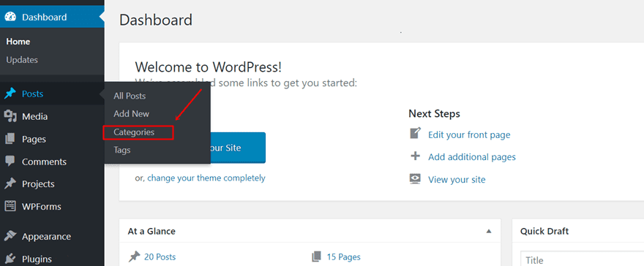Click the Appearance paintbrush icon

point(10,237)
